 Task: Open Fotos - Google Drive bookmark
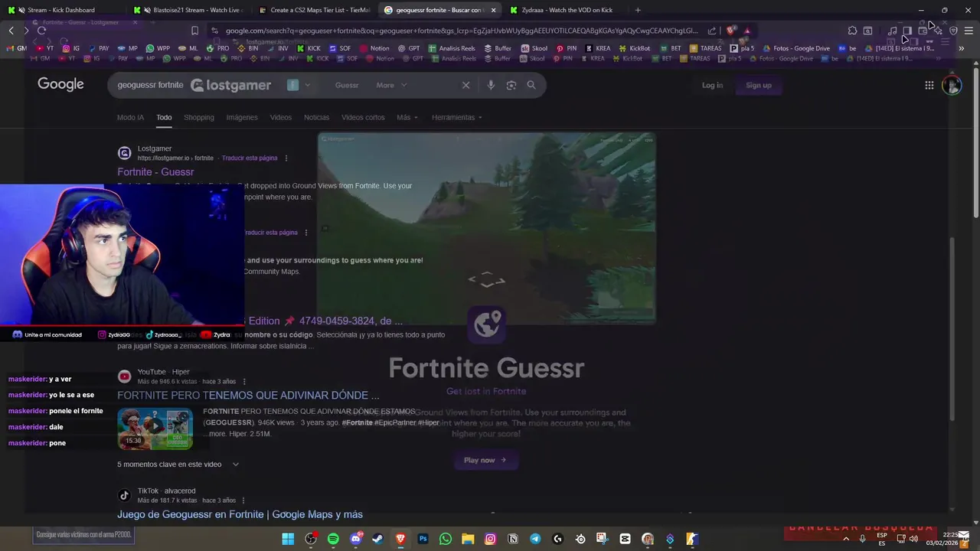(795, 48)
